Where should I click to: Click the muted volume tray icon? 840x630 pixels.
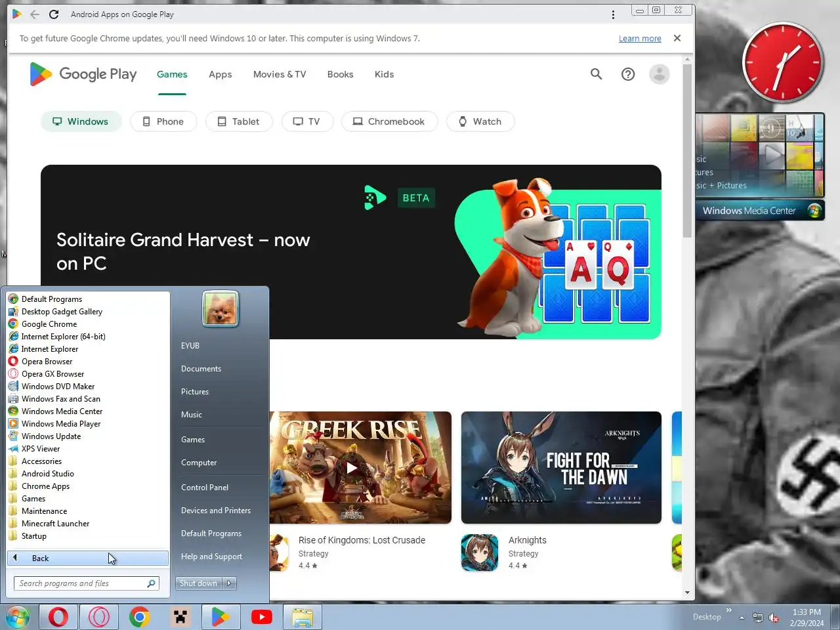pyautogui.click(x=774, y=618)
